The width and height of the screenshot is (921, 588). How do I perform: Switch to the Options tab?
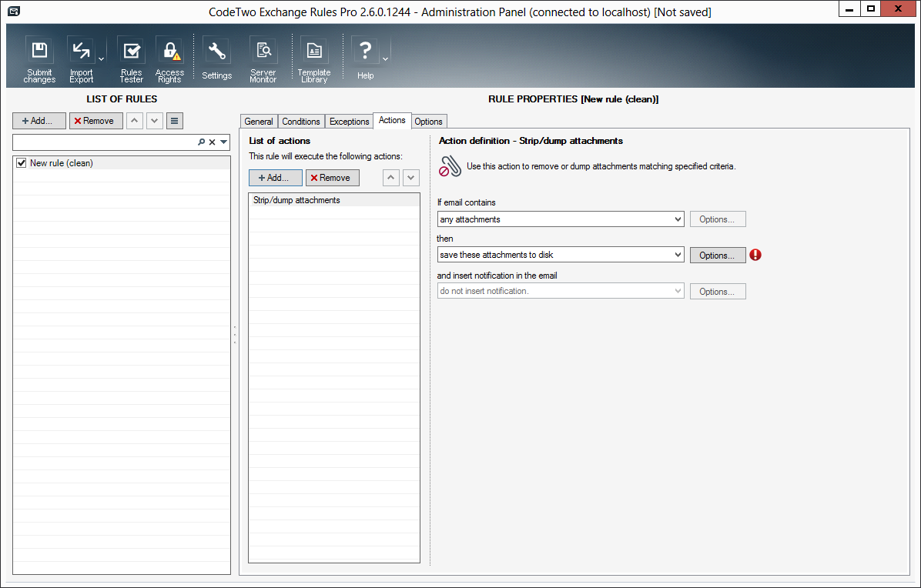[x=428, y=122]
